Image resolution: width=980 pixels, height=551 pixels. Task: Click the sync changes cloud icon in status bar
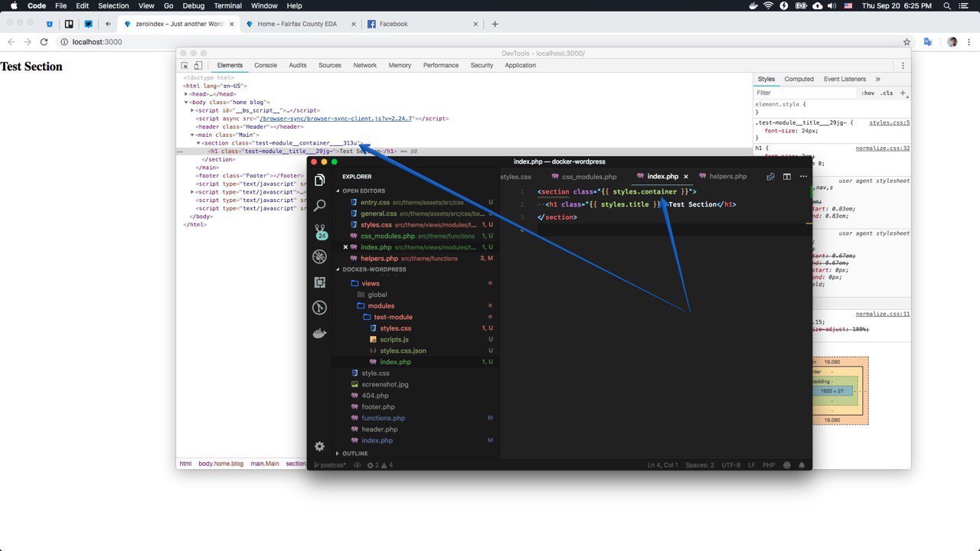coord(357,465)
